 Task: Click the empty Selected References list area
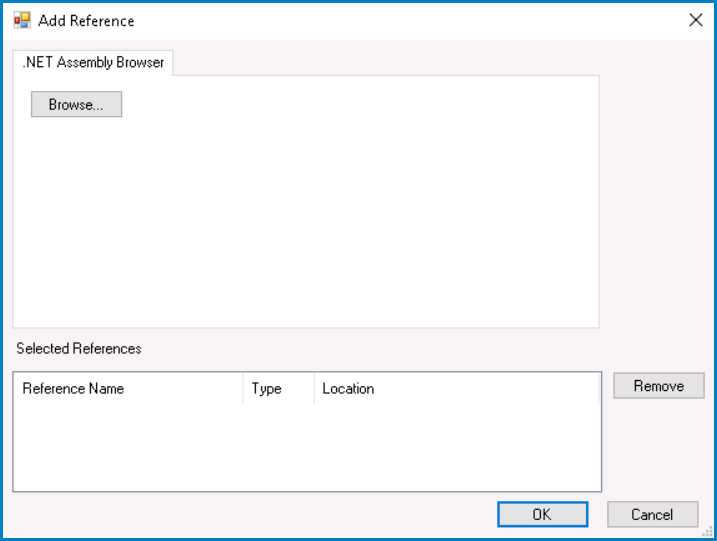305,446
